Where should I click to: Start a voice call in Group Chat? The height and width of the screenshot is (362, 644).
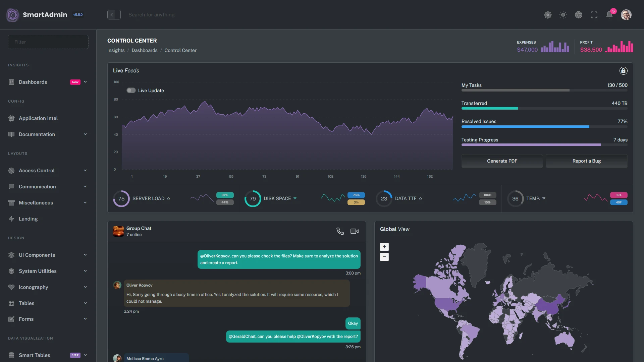tap(340, 231)
